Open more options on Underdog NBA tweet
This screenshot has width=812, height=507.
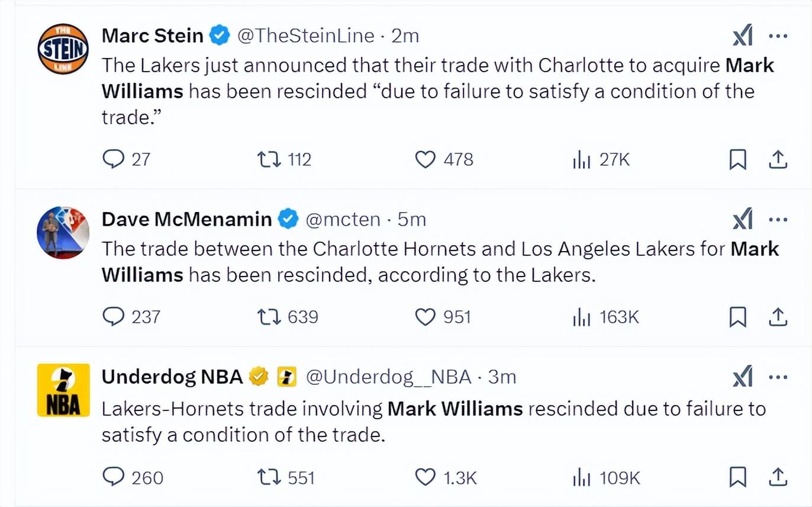point(778,377)
